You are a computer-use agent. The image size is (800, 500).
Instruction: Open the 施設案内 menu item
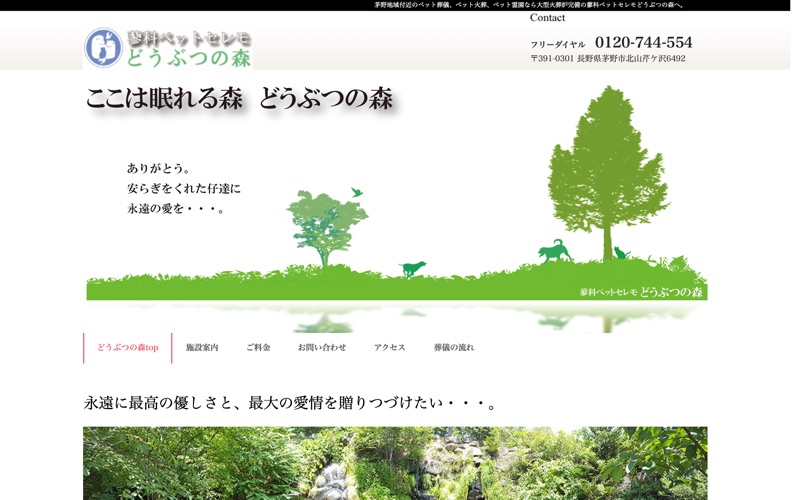(202, 348)
